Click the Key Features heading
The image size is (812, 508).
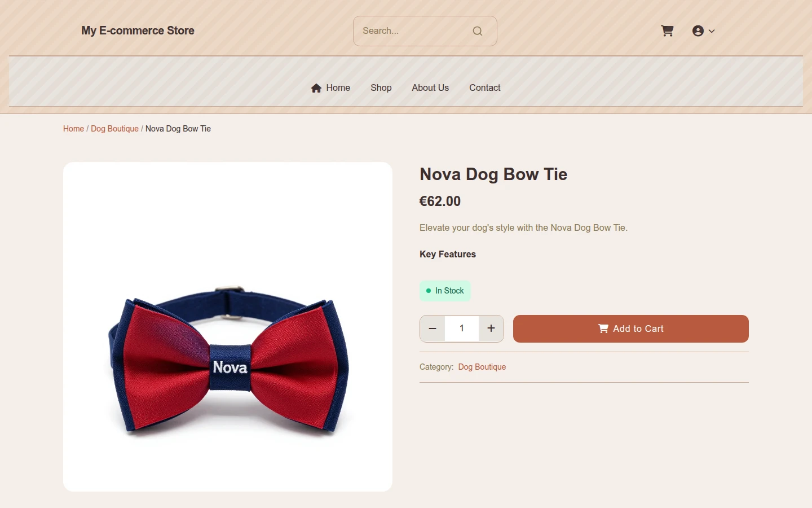(x=448, y=254)
